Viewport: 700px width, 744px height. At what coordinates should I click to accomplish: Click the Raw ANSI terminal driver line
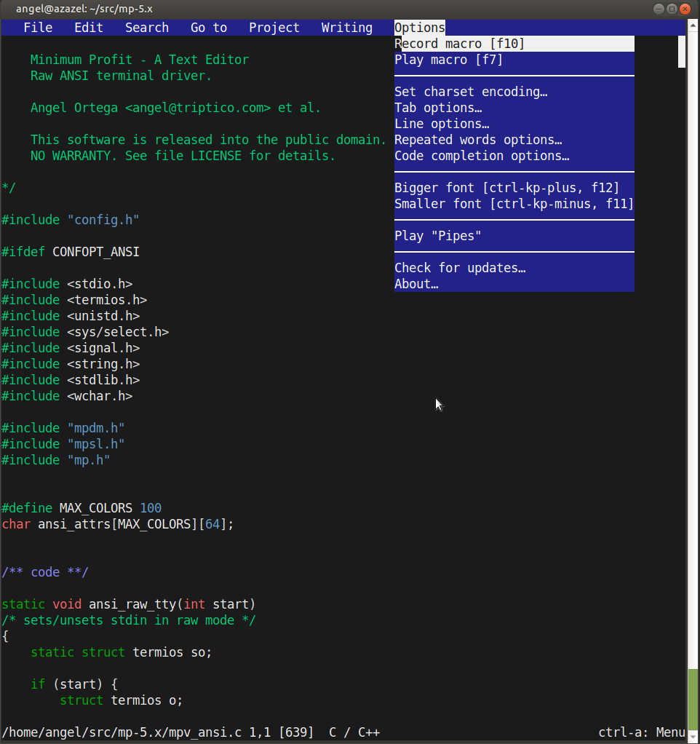pos(121,76)
